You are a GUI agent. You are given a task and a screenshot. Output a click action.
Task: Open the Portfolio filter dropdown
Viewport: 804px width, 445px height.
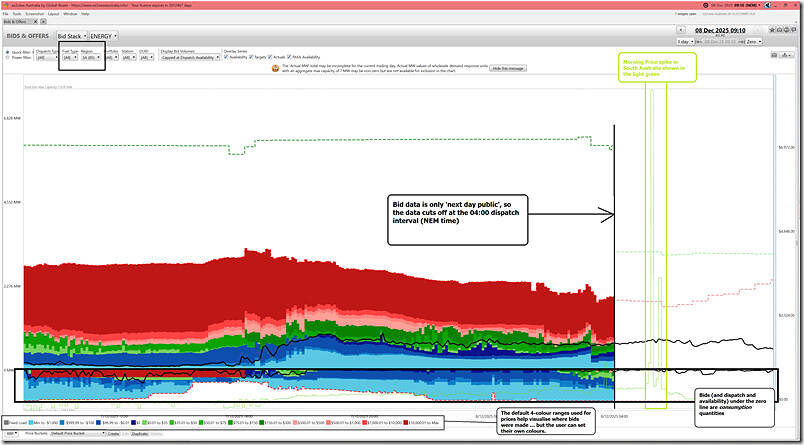point(111,57)
